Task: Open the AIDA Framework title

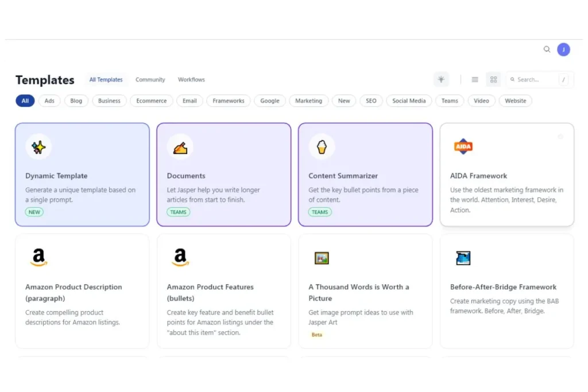Action: (478, 176)
